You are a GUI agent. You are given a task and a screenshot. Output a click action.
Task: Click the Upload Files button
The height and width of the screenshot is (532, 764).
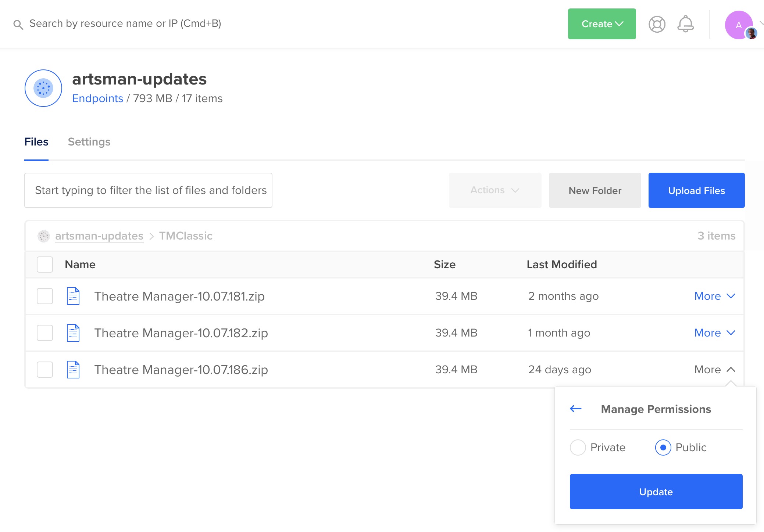(x=696, y=190)
